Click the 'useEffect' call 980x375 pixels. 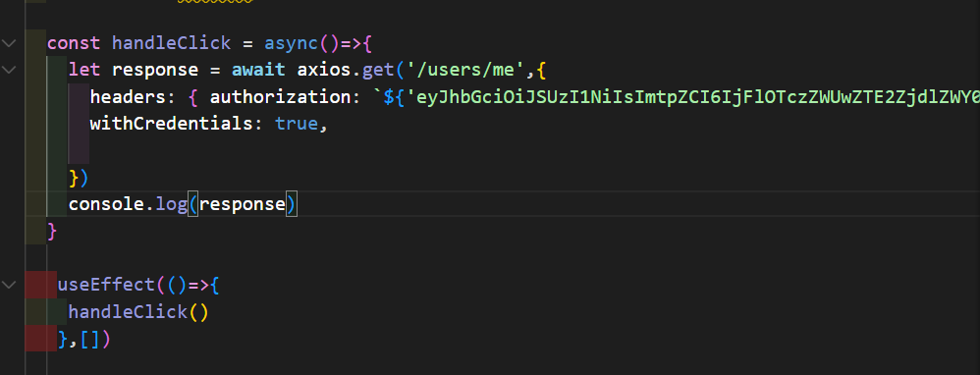point(106,285)
